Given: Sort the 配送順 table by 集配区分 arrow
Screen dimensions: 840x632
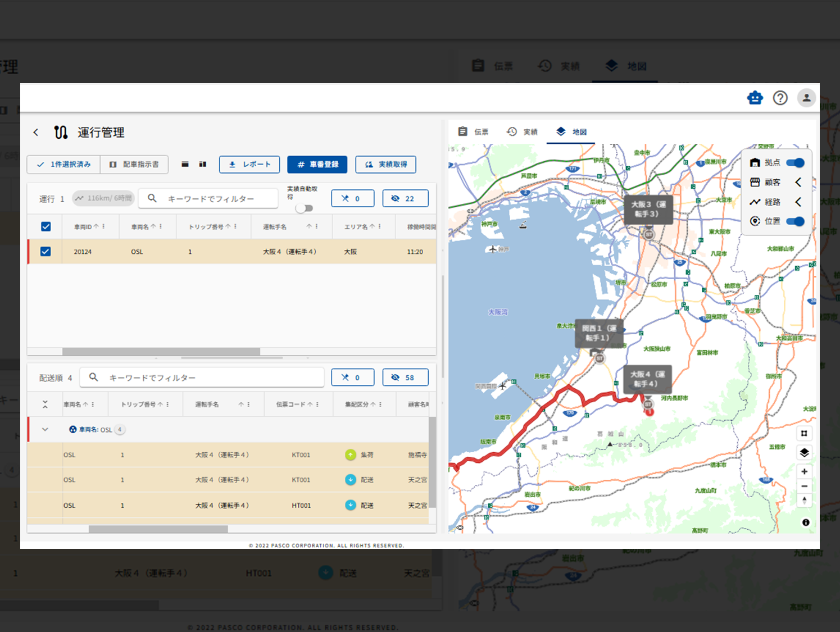Looking at the screenshot, I should 373,404.
